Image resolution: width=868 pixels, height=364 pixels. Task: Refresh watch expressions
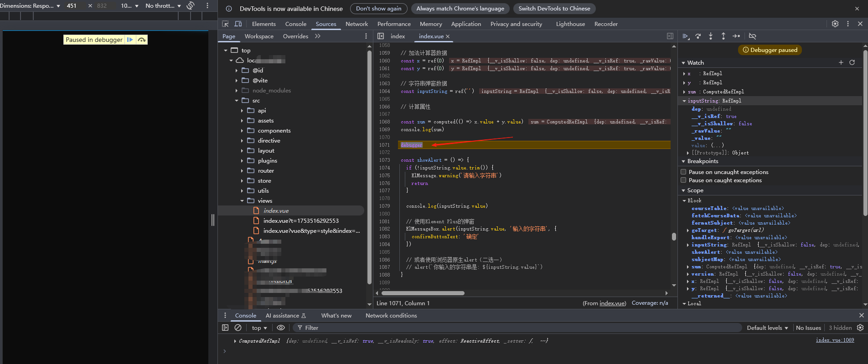pyautogui.click(x=852, y=62)
